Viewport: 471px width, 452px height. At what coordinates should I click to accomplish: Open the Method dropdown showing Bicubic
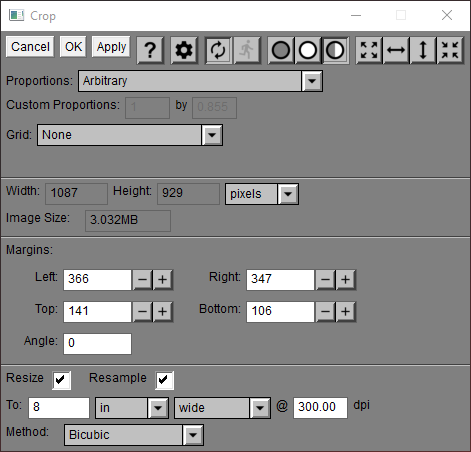pyautogui.click(x=134, y=435)
